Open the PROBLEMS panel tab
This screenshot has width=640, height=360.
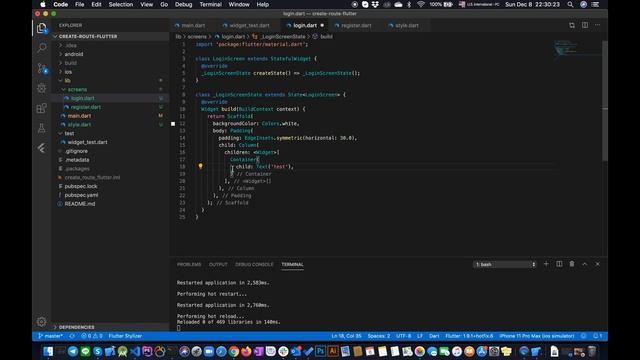[189, 264]
